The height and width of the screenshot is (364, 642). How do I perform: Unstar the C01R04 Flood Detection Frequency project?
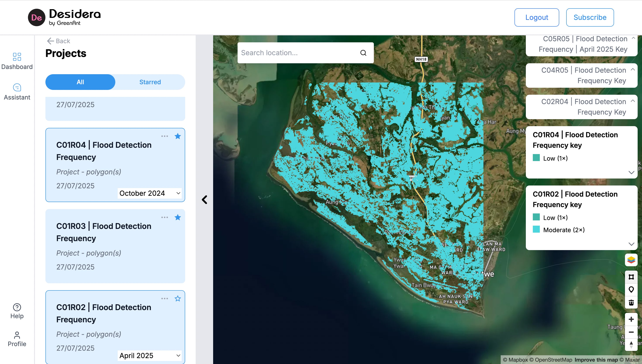tap(178, 136)
